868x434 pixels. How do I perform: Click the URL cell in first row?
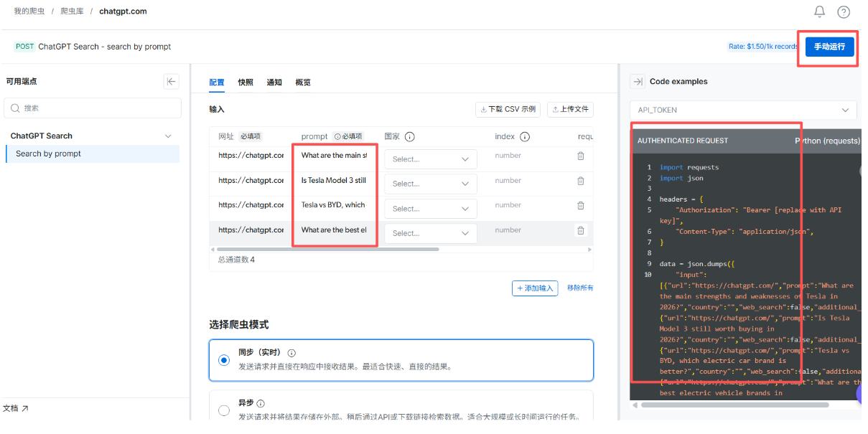(x=251, y=156)
